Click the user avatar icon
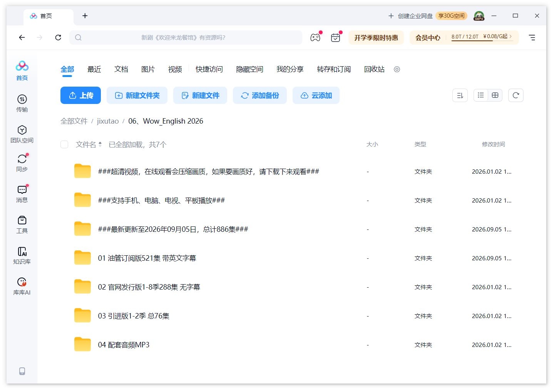This screenshot has width=554, height=392. (x=479, y=16)
